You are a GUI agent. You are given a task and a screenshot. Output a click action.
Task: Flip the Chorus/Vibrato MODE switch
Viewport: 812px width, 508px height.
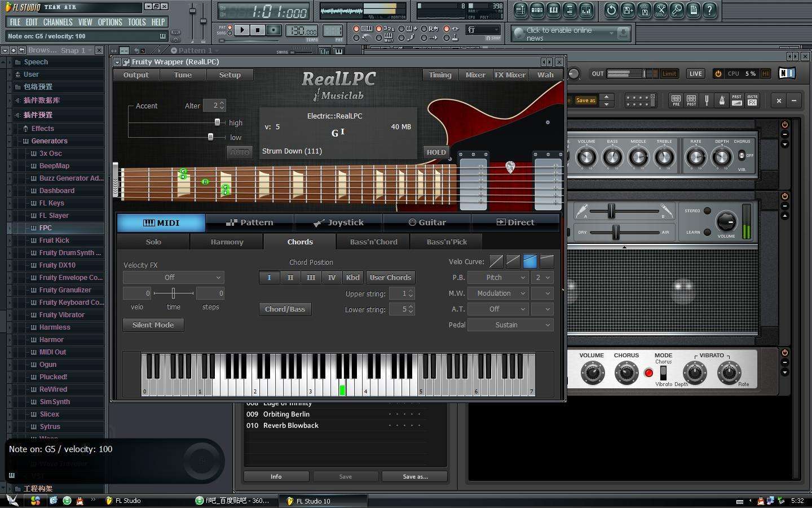663,373
